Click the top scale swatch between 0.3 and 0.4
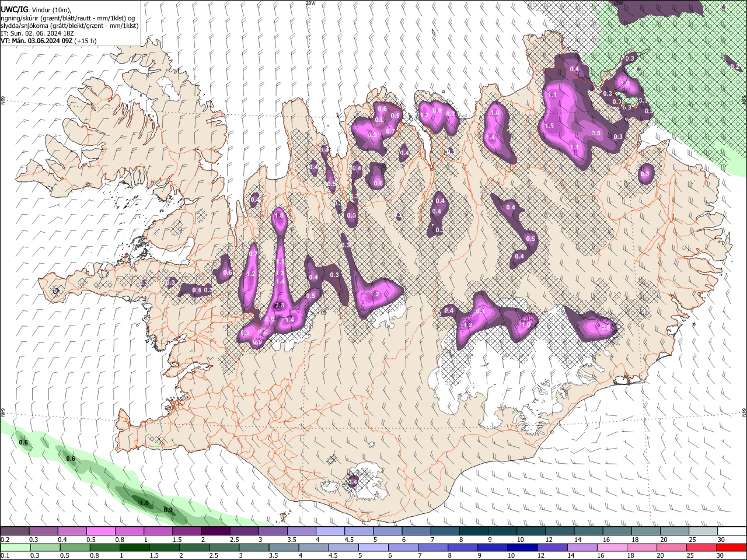The image size is (747, 560). tap(43, 531)
